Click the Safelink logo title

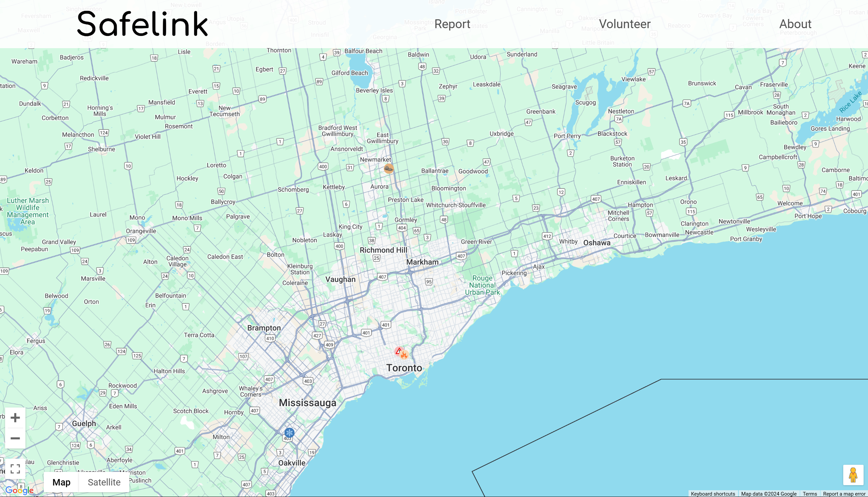click(142, 24)
